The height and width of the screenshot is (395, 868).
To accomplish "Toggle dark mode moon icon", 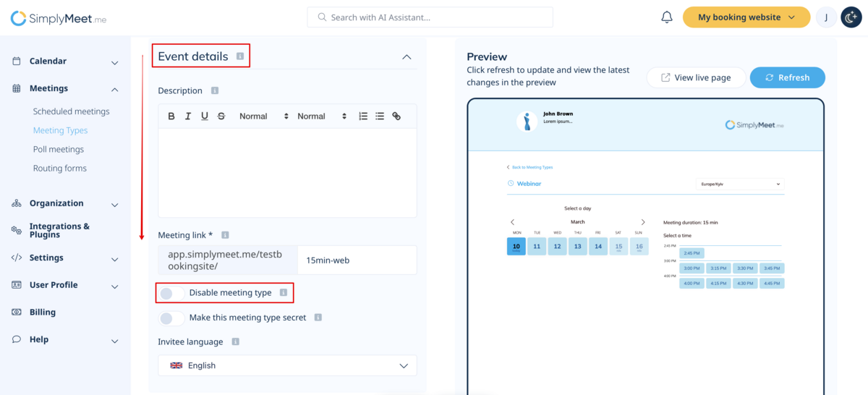I will point(851,17).
